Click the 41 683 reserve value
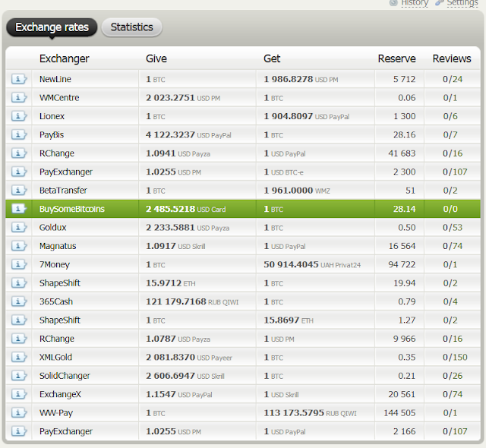Screen dimensions: 486x448 pos(402,153)
